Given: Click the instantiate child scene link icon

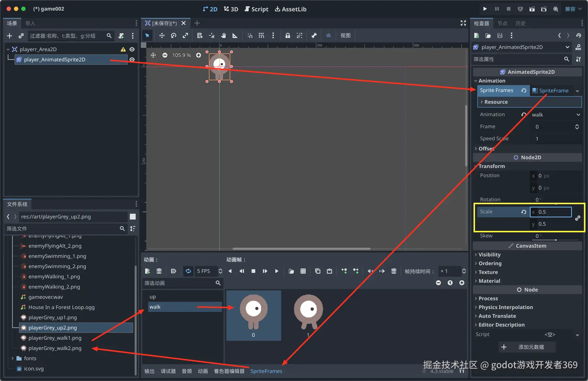Looking at the screenshot, I should pyautogui.click(x=21, y=36).
